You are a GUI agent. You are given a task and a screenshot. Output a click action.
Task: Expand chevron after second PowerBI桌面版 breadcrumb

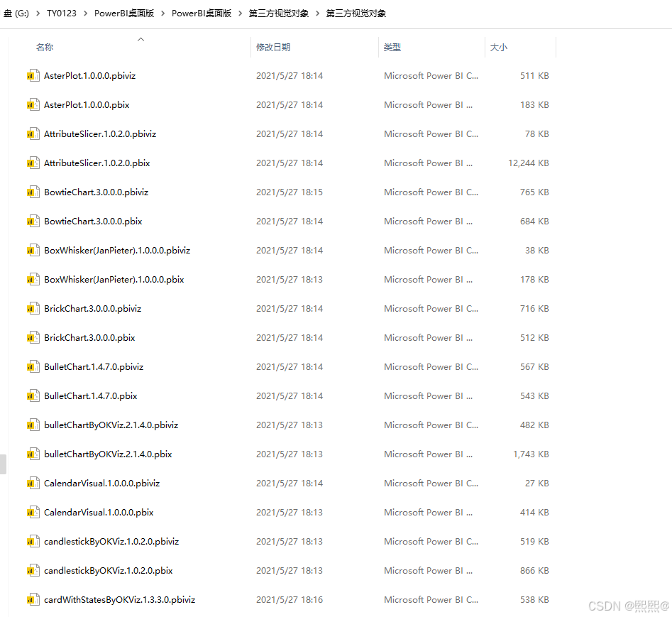[x=240, y=13]
